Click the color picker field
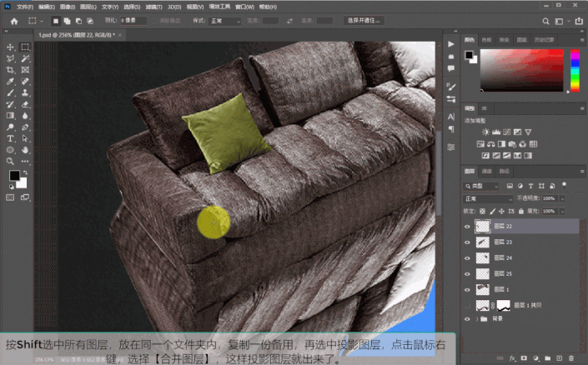Screen dimensions: 588x365 (x=521, y=70)
